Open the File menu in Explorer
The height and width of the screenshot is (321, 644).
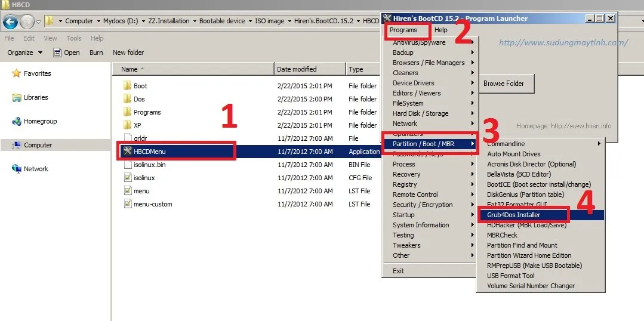9,38
